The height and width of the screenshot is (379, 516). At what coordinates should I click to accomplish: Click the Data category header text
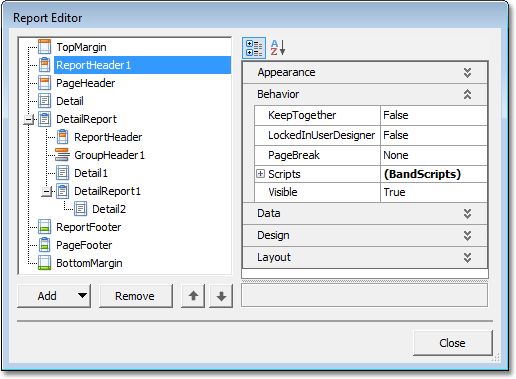click(x=269, y=213)
